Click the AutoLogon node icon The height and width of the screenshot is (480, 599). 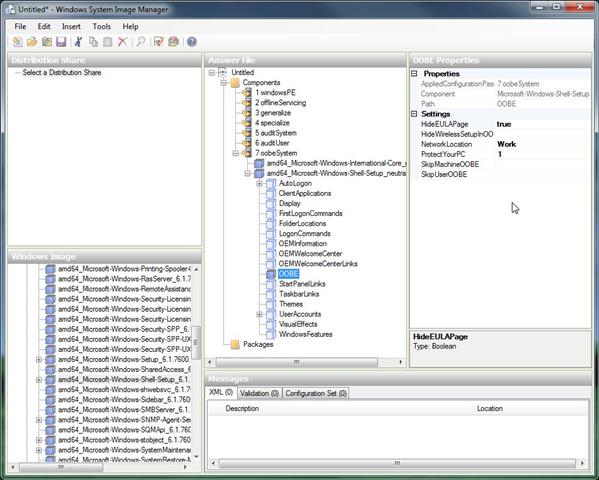[271, 183]
